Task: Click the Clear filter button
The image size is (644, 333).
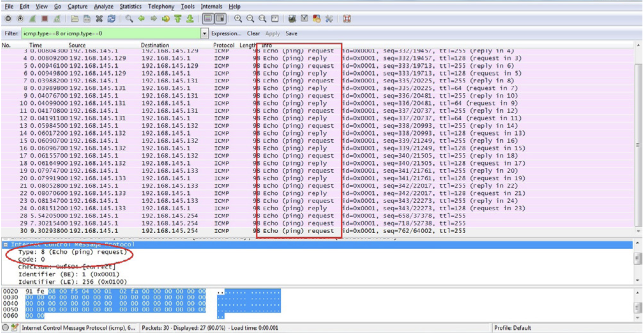Action: pyautogui.click(x=253, y=33)
